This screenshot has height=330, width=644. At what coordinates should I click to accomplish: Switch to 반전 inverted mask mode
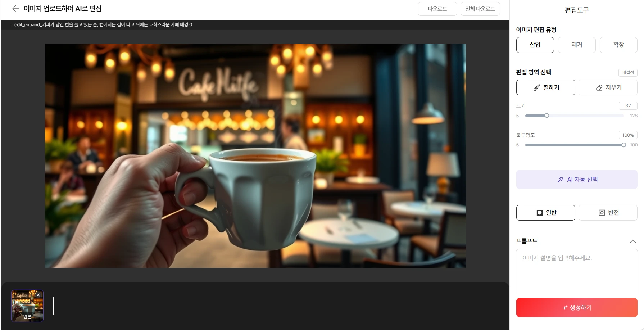click(x=608, y=213)
